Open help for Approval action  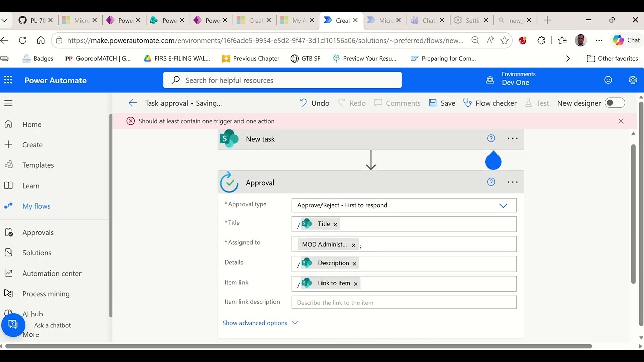pyautogui.click(x=491, y=182)
